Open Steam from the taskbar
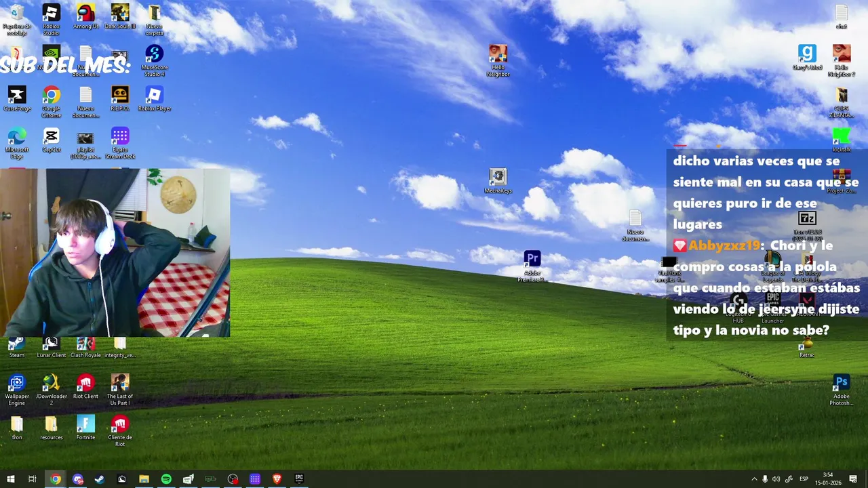Image resolution: width=868 pixels, height=488 pixels. [x=100, y=479]
